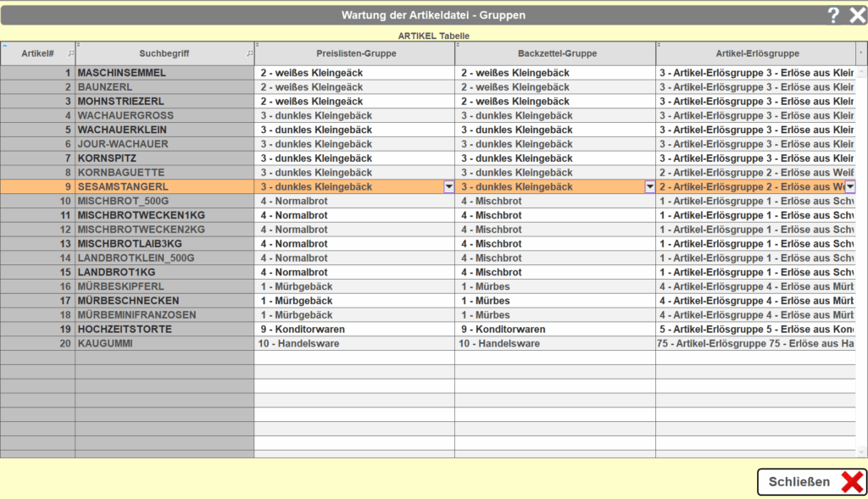
Task: Click article number 20 cell
Action: pyautogui.click(x=37, y=344)
